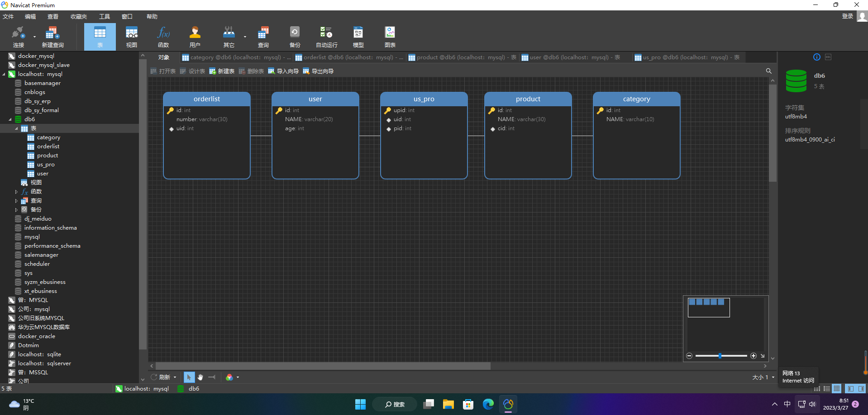Open the Backup tool in toolbar
The width and height of the screenshot is (868, 415).
(295, 37)
